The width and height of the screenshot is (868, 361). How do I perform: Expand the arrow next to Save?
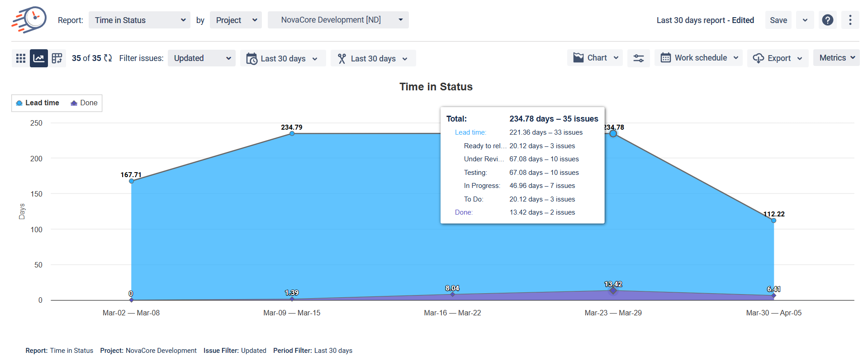pyautogui.click(x=805, y=20)
